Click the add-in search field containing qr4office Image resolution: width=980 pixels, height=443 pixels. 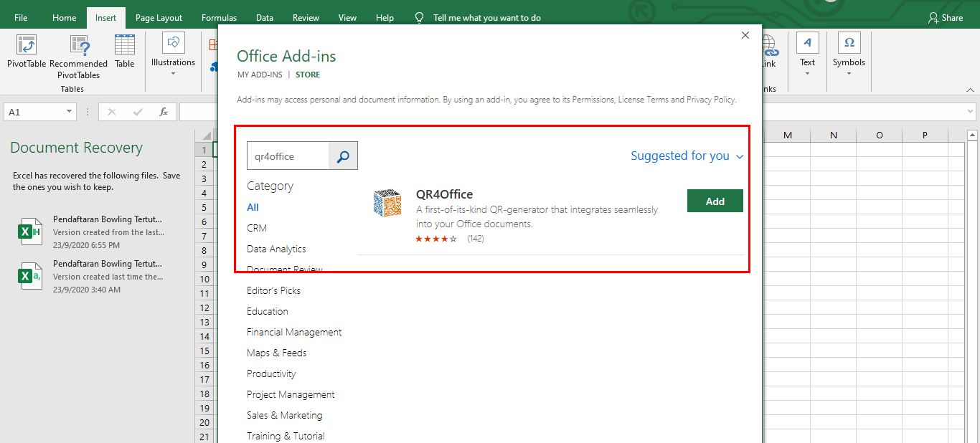288,156
